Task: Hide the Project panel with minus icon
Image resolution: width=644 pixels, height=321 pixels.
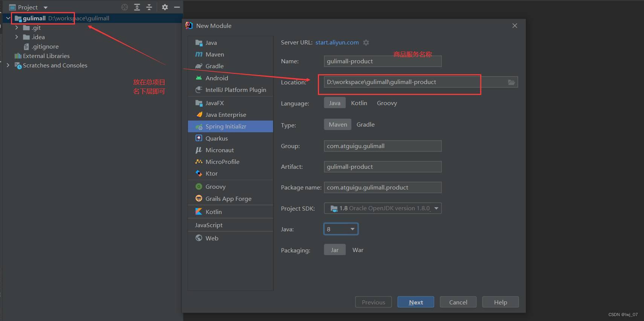Action: click(177, 7)
